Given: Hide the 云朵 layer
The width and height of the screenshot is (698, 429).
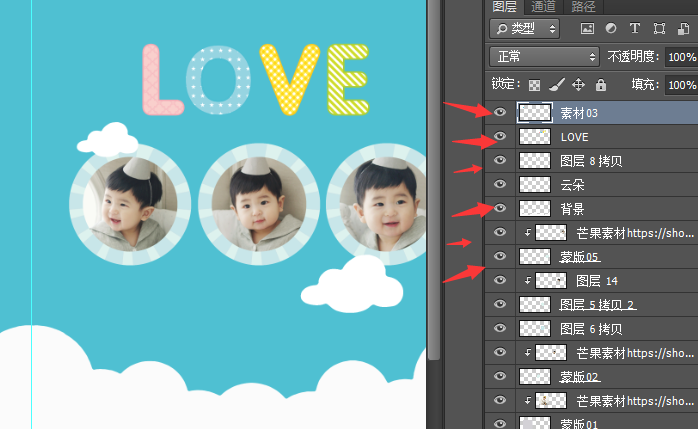Looking at the screenshot, I should pos(500,184).
